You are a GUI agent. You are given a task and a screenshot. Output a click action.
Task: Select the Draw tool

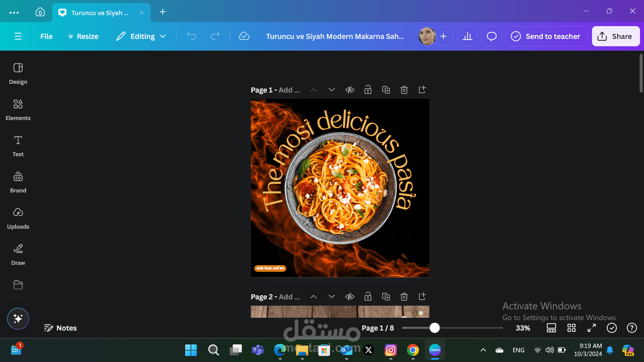18,254
